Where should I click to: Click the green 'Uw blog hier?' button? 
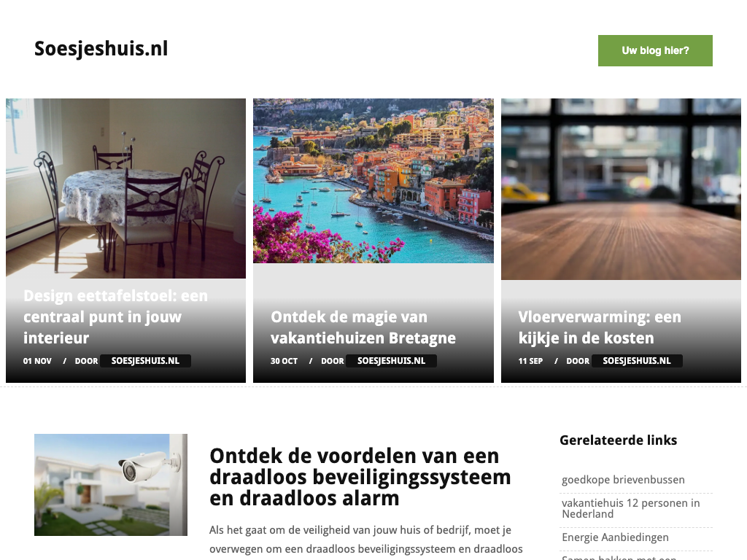pyautogui.click(x=655, y=50)
